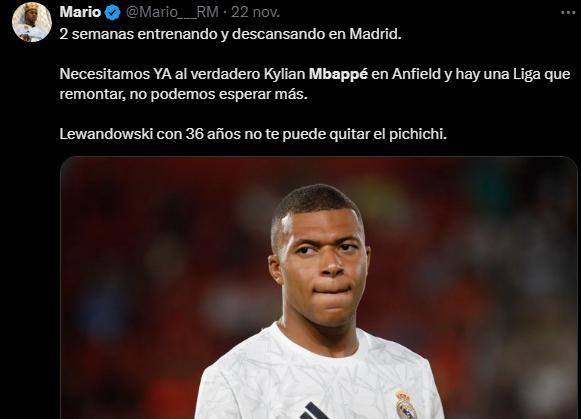Open the three-dot more options menu
The width and height of the screenshot is (581, 419).
click(x=568, y=13)
